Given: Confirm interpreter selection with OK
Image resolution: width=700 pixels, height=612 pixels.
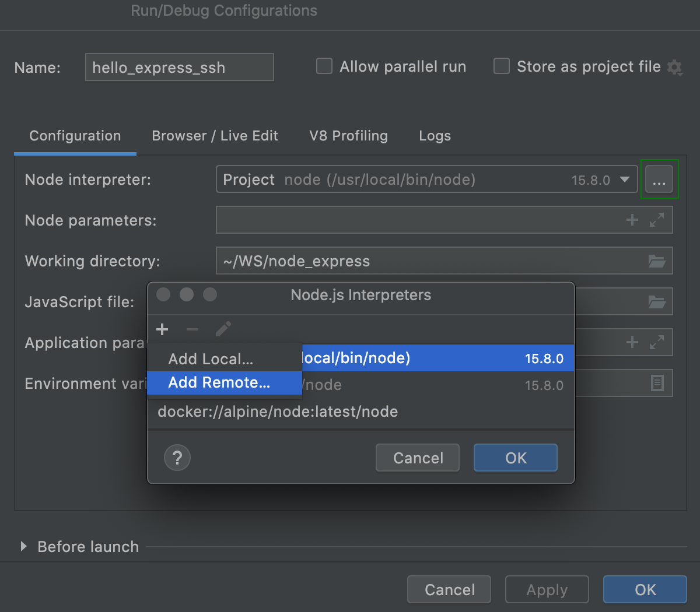Looking at the screenshot, I should point(515,458).
